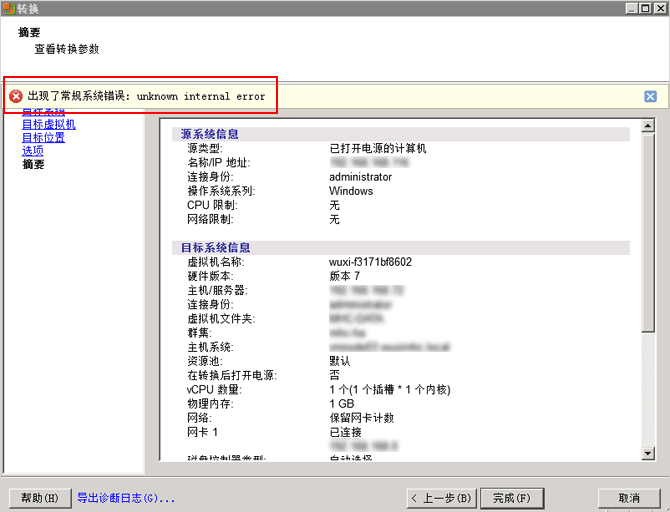Click the CPU 限制 label
This screenshot has width=670, height=512.
pyautogui.click(x=212, y=205)
